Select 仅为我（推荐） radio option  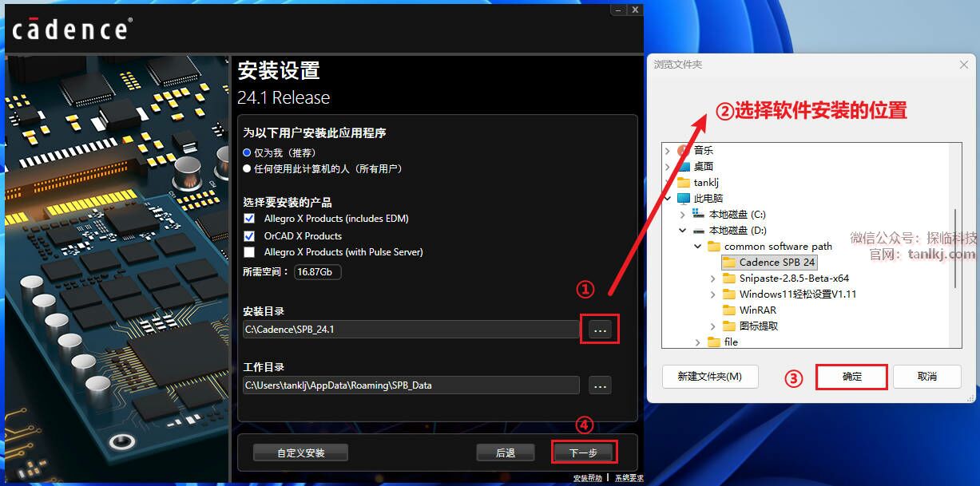(x=248, y=152)
